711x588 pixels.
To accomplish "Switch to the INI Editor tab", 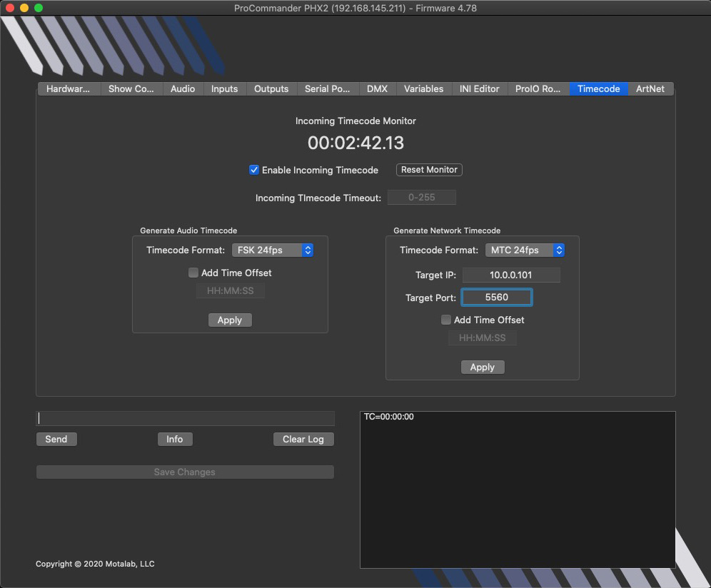I will coord(479,89).
